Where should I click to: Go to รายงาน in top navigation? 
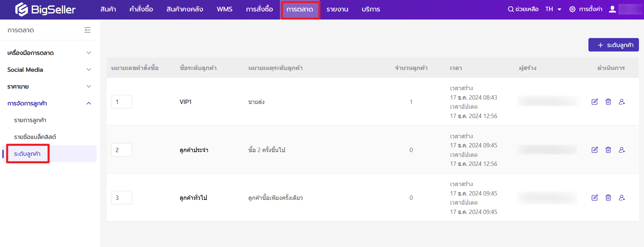tap(337, 9)
